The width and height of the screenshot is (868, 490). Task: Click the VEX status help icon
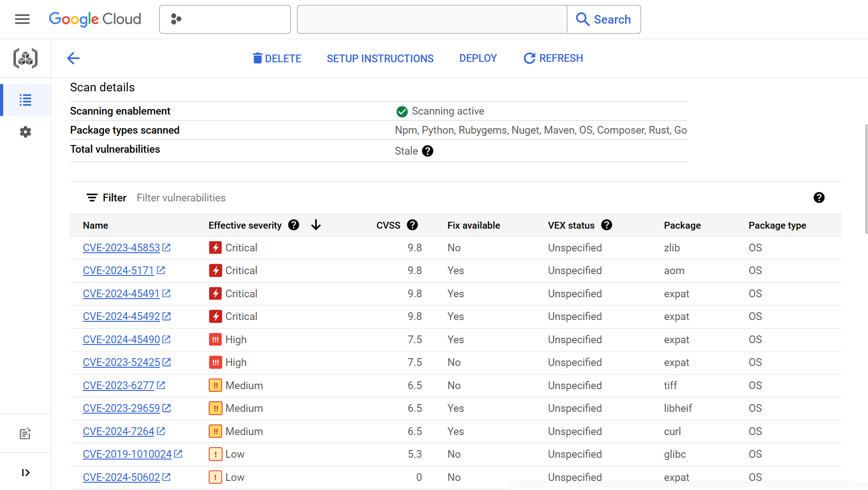[x=606, y=225]
